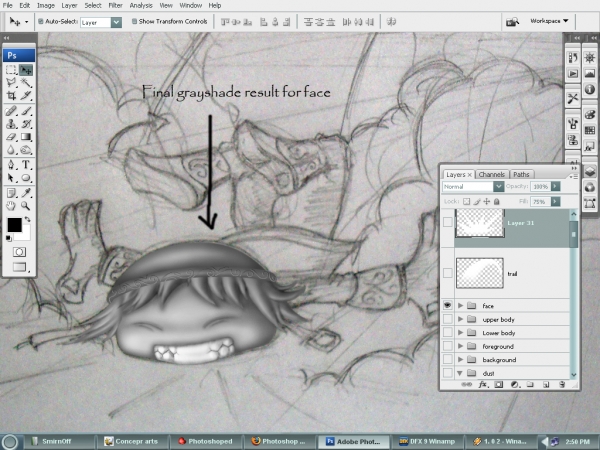Select the Sponge tool
Screen dimensions: 600x450
[x=26, y=150]
